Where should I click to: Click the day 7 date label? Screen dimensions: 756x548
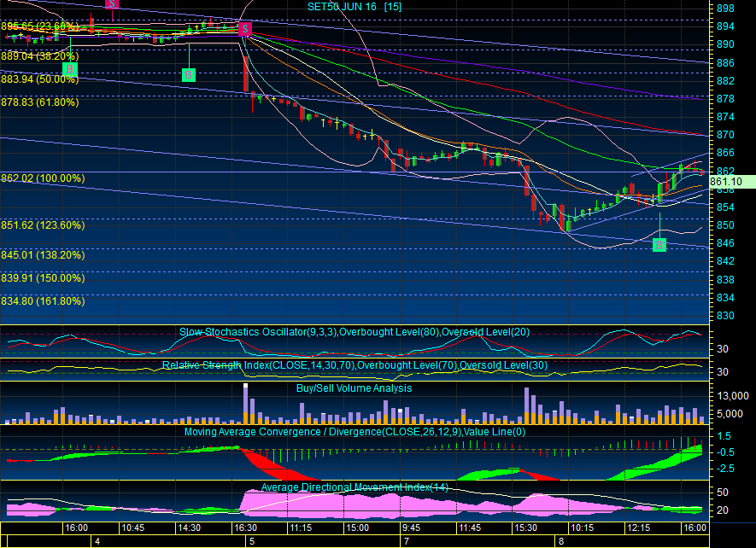tap(407, 541)
